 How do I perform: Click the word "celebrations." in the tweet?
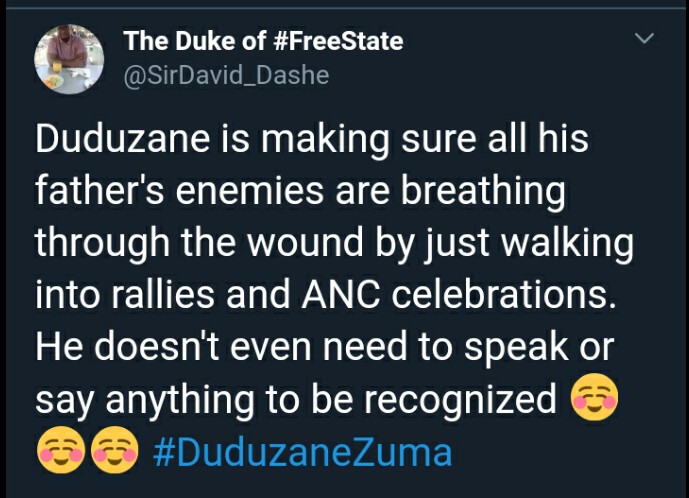(x=504, y=294)
